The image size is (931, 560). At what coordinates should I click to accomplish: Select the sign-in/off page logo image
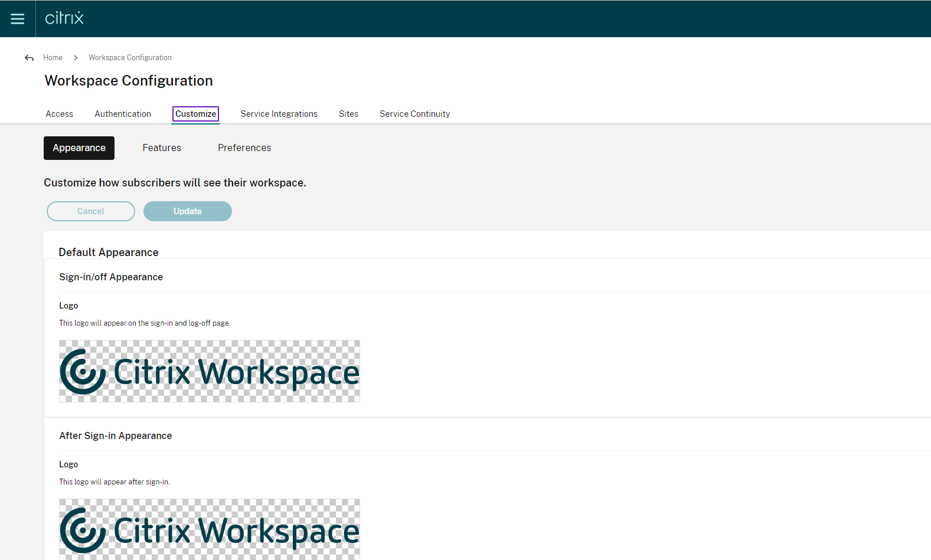(x=210, y=371)
